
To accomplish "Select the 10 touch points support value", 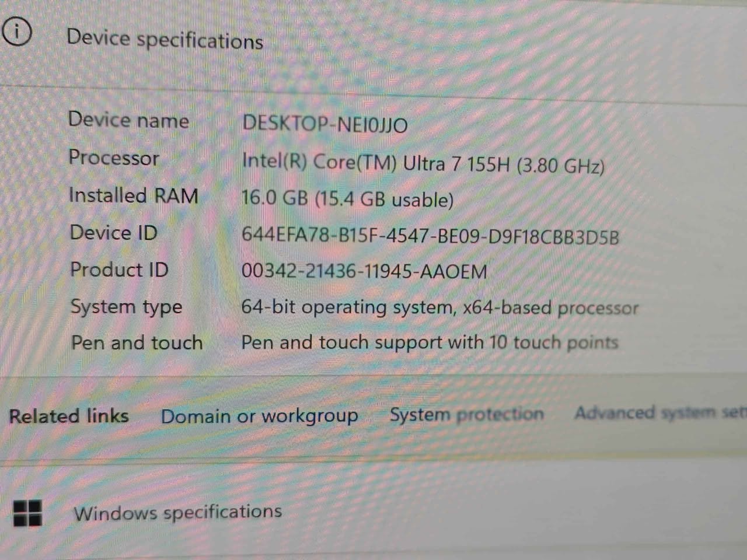I will 430,342.
